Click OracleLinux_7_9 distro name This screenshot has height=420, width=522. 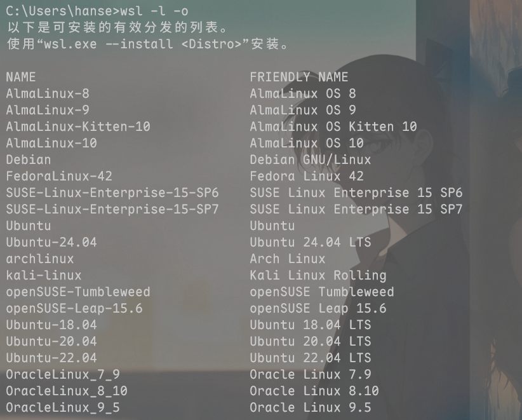[x=63, y=374]
